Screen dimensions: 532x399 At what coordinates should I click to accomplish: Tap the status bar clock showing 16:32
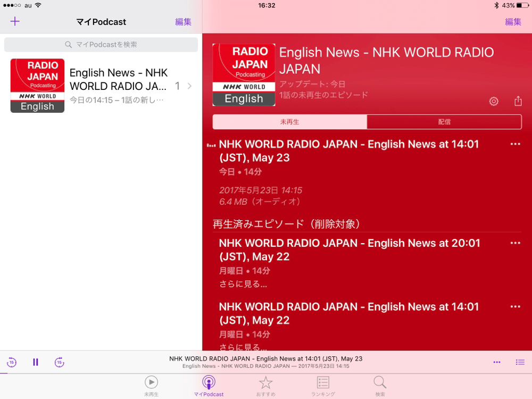(x=267, y=5)
